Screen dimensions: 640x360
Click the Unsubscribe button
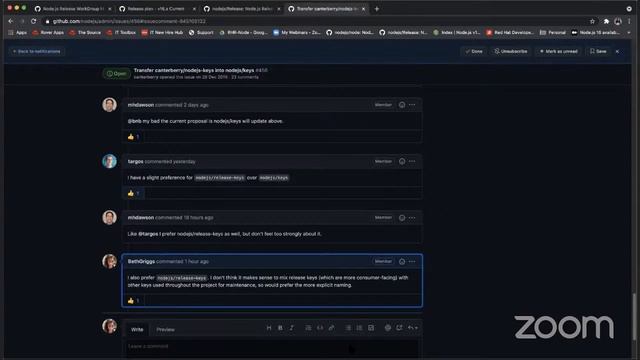(x=511, y=51)
